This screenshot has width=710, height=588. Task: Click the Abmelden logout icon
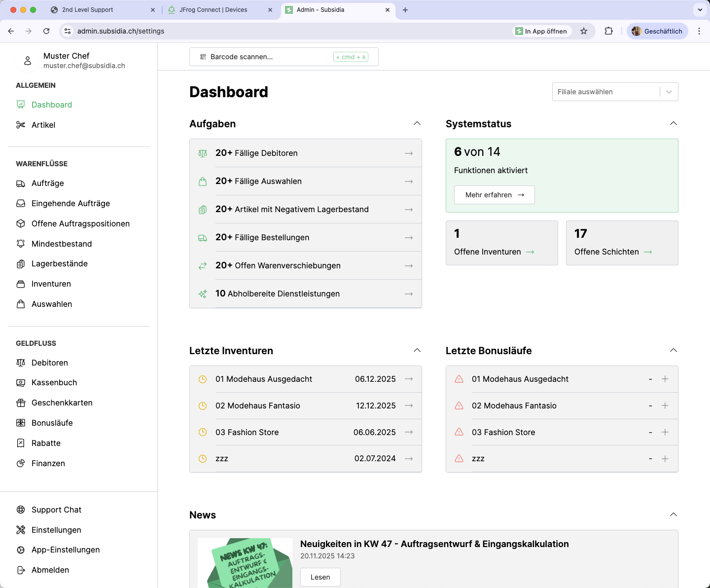(x=21, y=570)
